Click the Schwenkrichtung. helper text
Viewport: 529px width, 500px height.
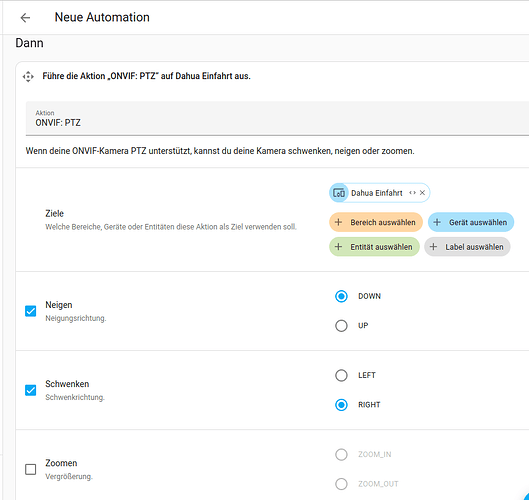tap(75, 397)
